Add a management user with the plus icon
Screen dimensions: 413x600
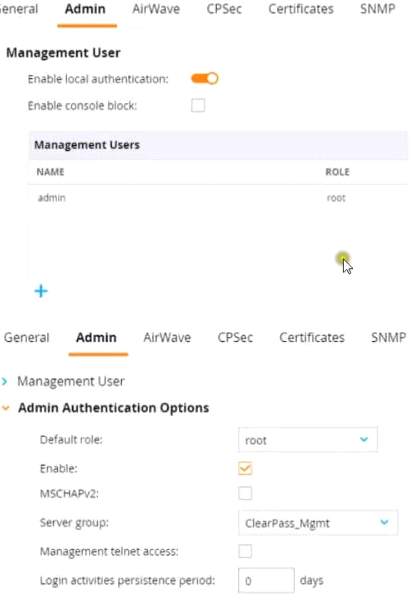coord(41,291)
